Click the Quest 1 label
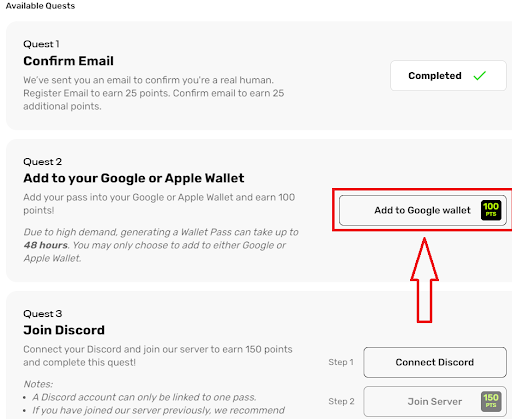The width and height of the screenshot is (512, 419). (x=41, y=44)
